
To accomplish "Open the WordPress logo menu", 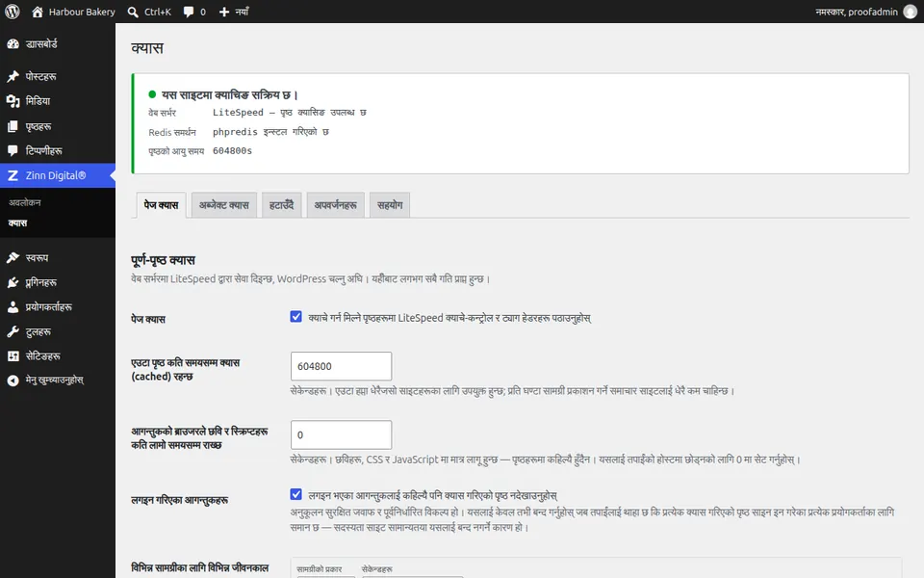I will [x=13, y=12].
